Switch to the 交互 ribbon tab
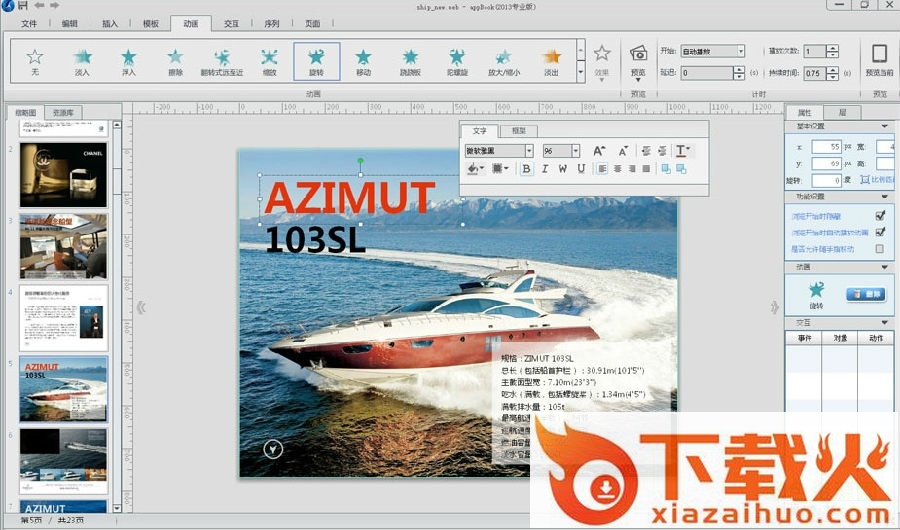Viewport: 900px width, 530px height. [x=231, y=24]
